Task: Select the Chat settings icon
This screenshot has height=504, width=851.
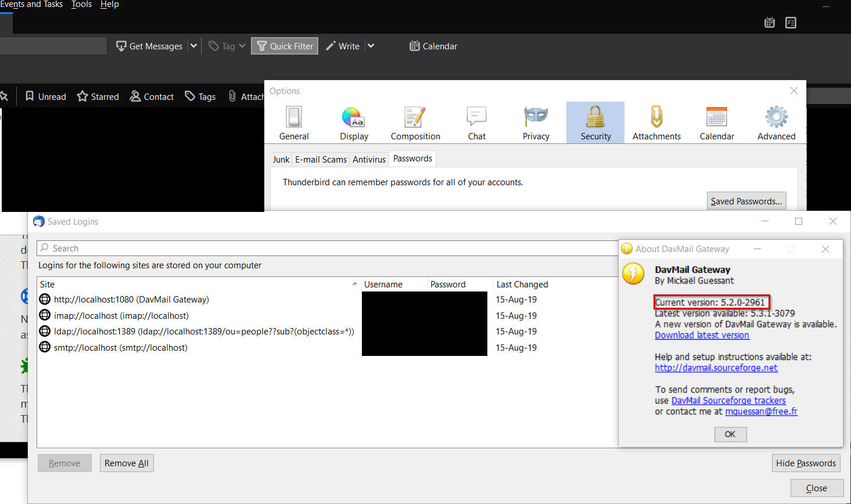Action: pos(476,122)
